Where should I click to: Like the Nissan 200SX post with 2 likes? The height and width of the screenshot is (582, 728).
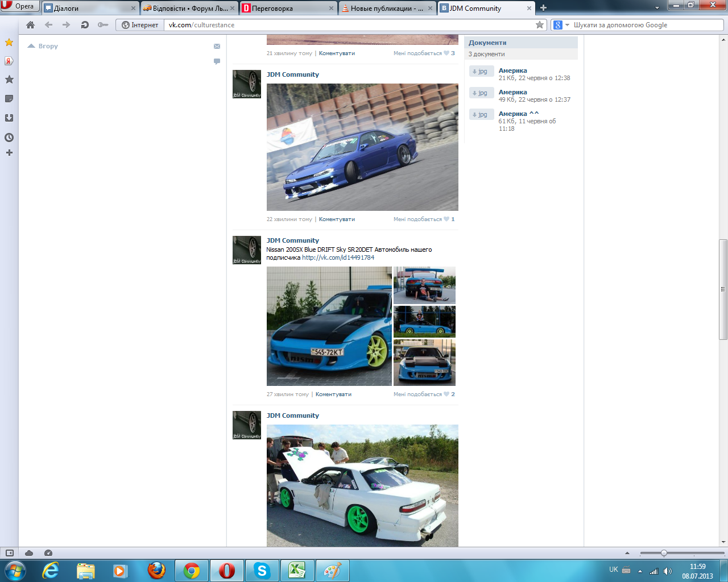tap(424, 394)
